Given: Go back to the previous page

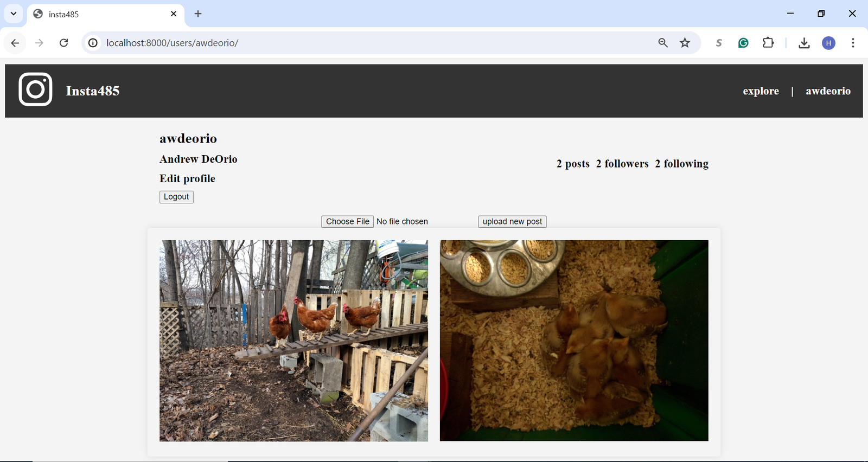Looking at the screenshot, I should pyautogui.click(x=15, y=43).
